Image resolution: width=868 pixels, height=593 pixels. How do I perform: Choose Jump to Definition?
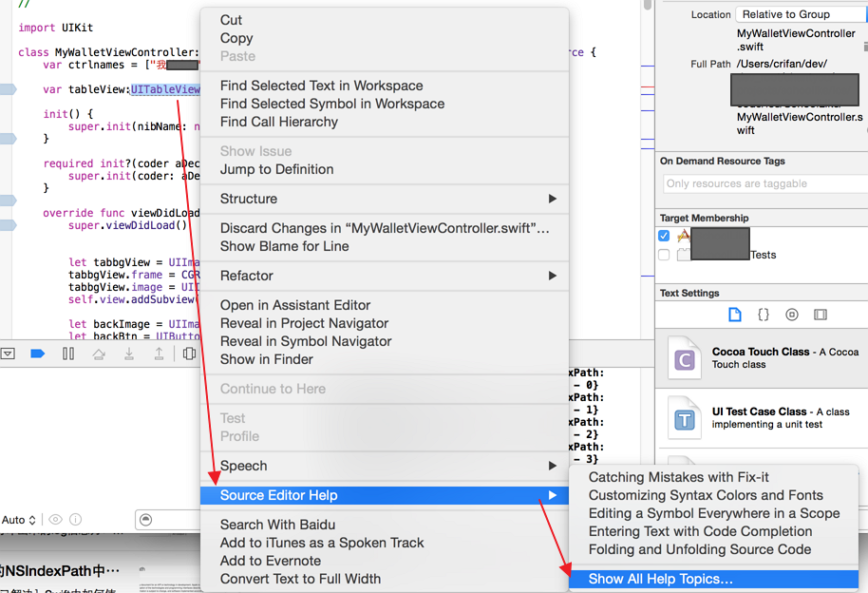pyautogui.click(x=385, y=169)
